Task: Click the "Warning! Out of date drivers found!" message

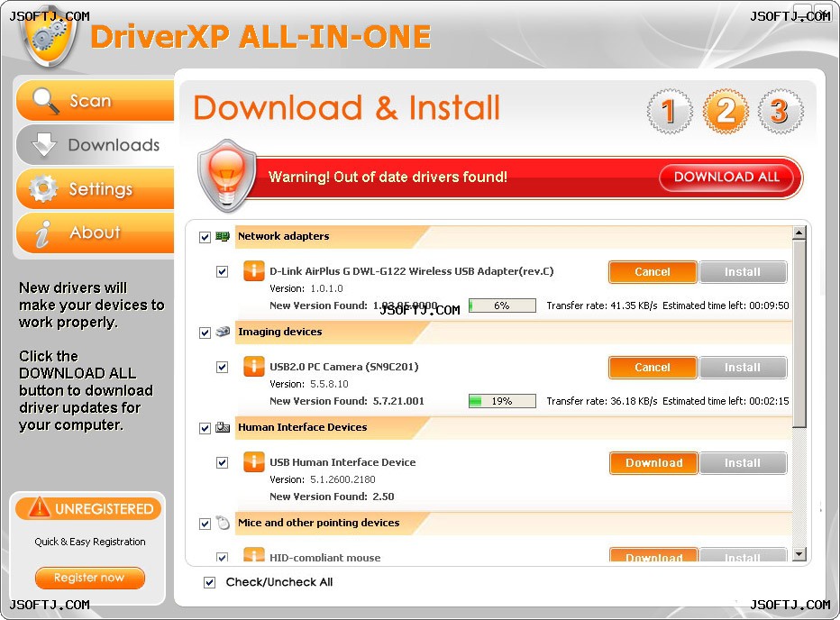Action: click(388, 177)
